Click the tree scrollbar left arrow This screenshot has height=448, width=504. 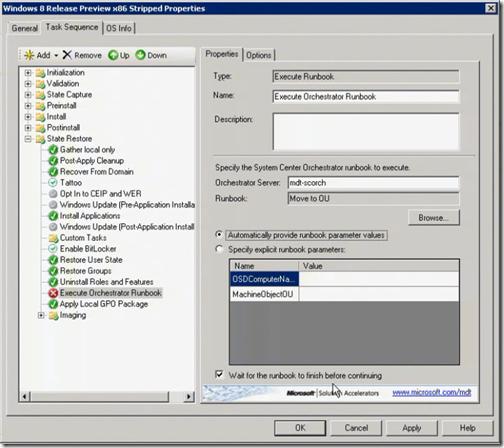pyautogui.click(x=24, y=396)
